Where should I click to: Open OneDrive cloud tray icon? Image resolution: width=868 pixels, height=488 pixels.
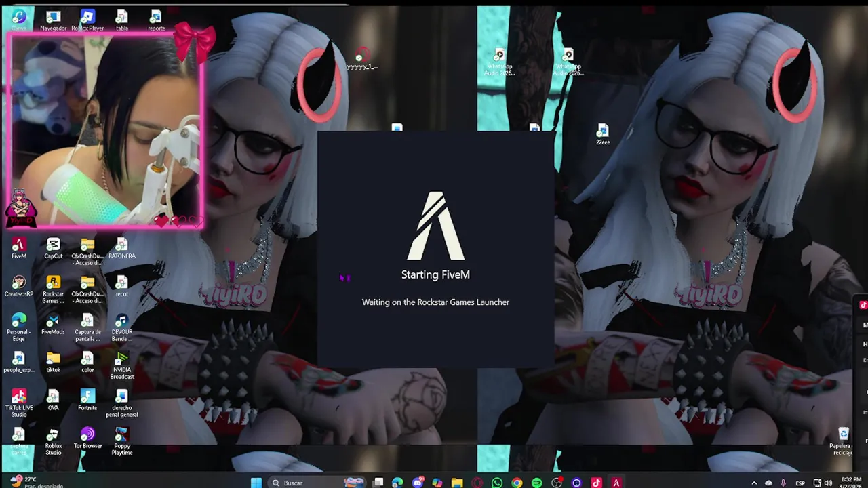[x=768, y=483]
